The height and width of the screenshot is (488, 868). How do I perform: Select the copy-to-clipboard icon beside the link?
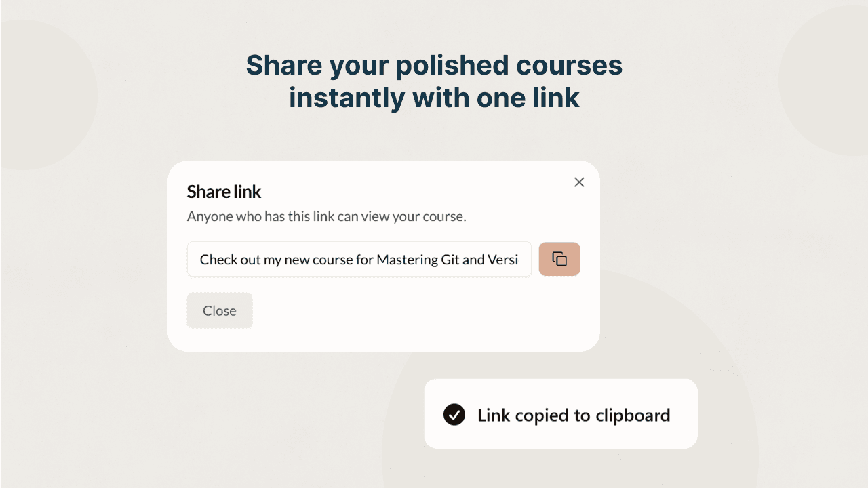[x=559, y=259]
